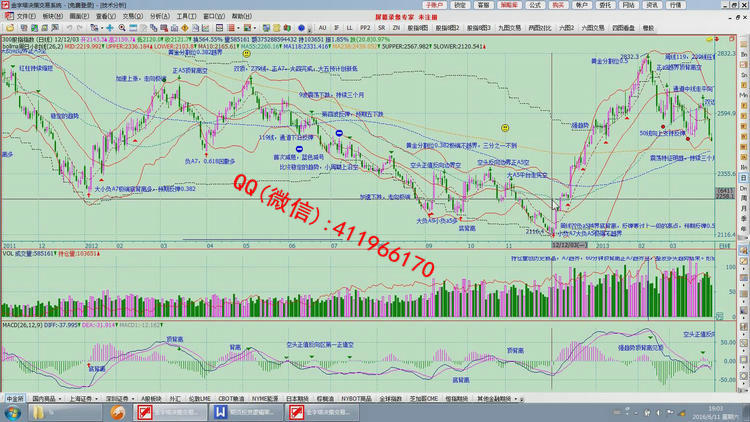Click the open-folder icon in the toolbar
This screenshot has width=750, height=422.
(x=10, y=28)
